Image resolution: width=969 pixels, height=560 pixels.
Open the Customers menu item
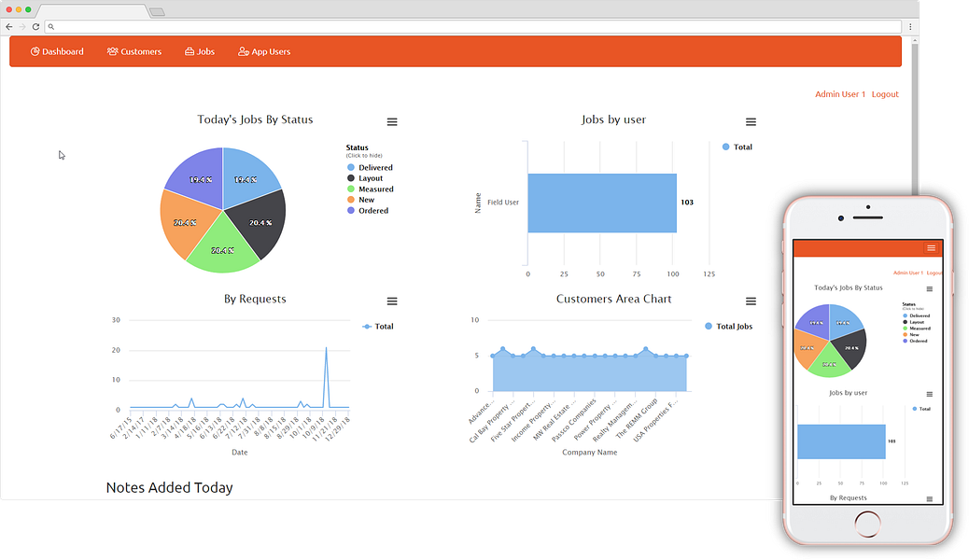(x=134, y=51)
